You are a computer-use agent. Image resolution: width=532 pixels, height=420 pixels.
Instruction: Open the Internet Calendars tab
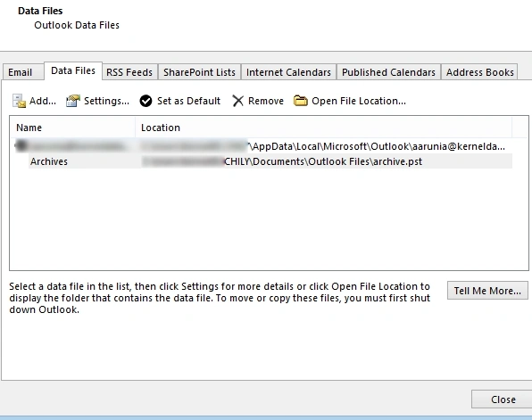point(288,72)
